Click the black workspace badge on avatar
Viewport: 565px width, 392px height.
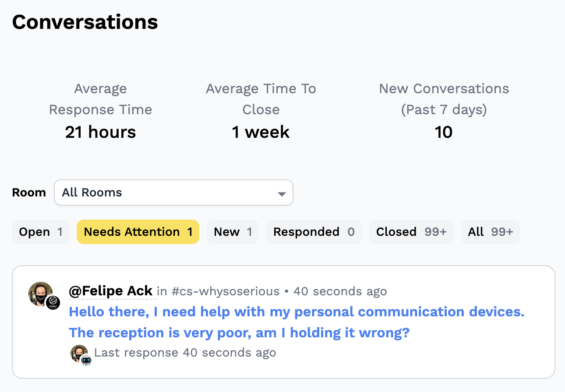(53, 302)
